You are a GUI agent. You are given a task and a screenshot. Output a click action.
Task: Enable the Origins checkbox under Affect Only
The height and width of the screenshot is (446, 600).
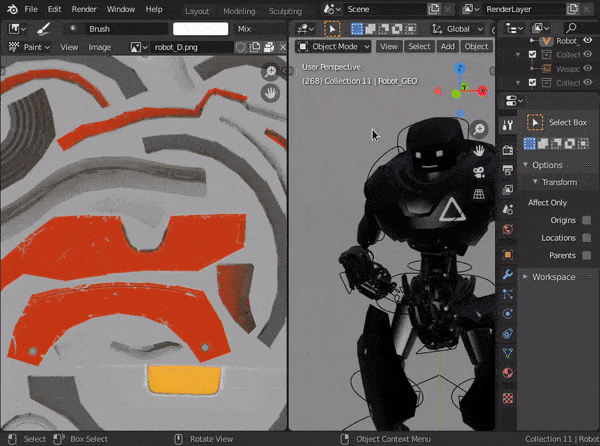pyautogui.click(x=586, y=220)
